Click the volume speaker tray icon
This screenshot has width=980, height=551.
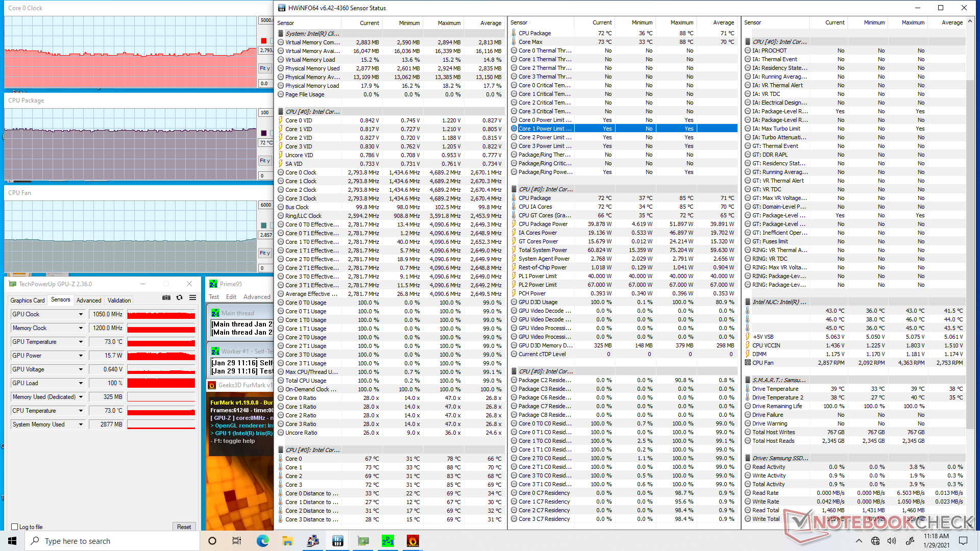click(x=892, y=541)
